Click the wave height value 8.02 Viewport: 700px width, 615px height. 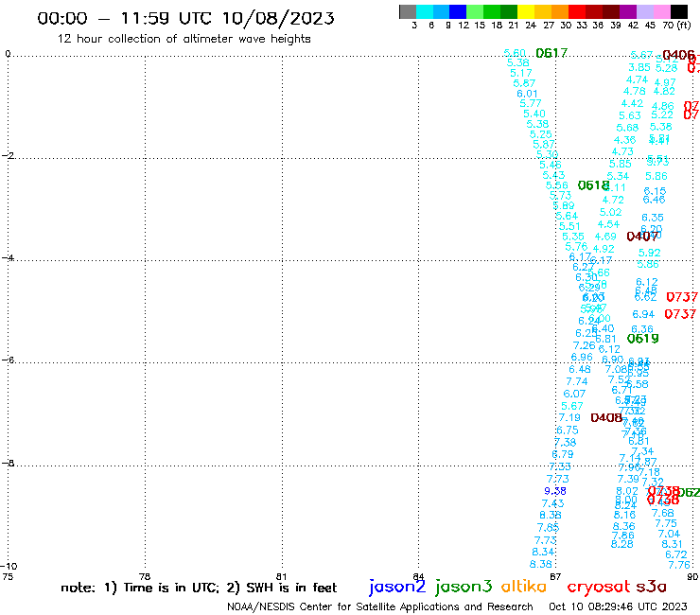pyautogui.click(x=627, y=491)
